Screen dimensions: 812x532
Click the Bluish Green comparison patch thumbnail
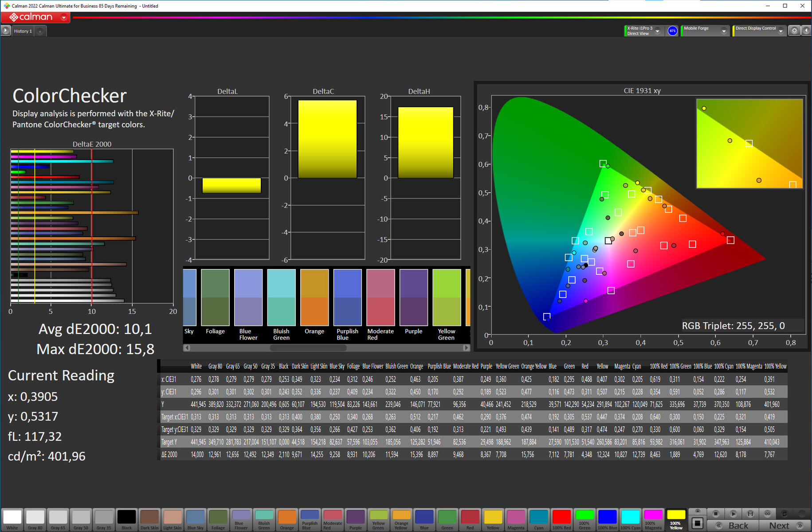[x=281, y=297]
